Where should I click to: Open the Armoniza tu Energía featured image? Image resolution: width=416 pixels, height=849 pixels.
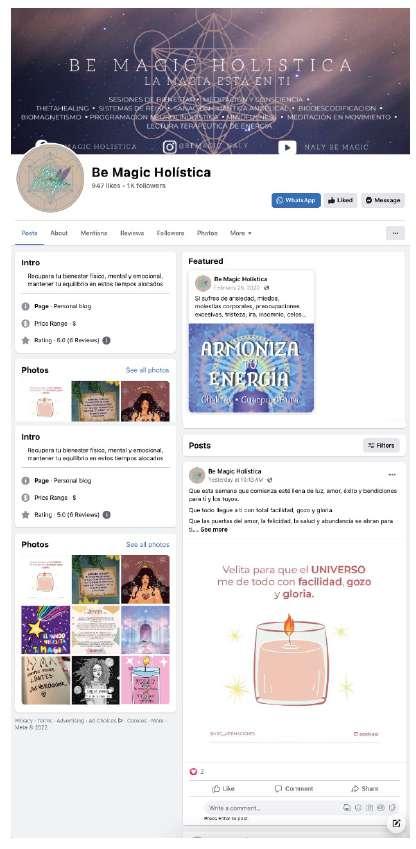[x=251, y=368]
